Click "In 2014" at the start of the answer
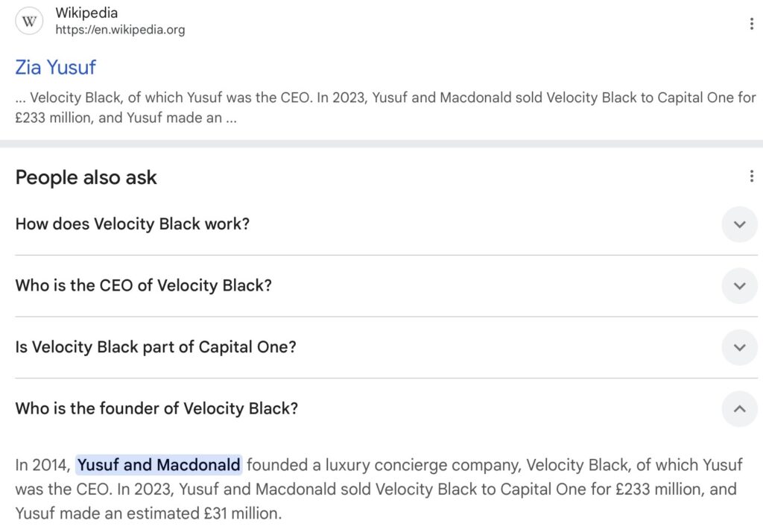Image resolution: width=763 pixels, height=532 pixels. (42, 466)
